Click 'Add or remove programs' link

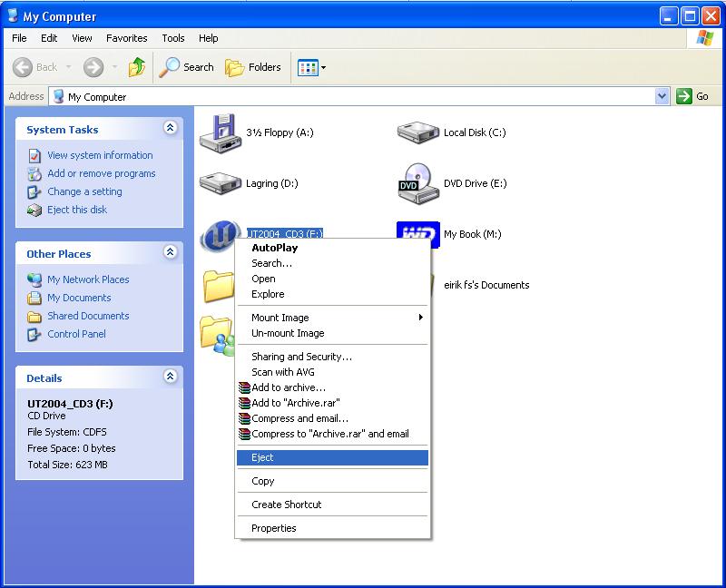pyautogui.click(x=101, y=173)
